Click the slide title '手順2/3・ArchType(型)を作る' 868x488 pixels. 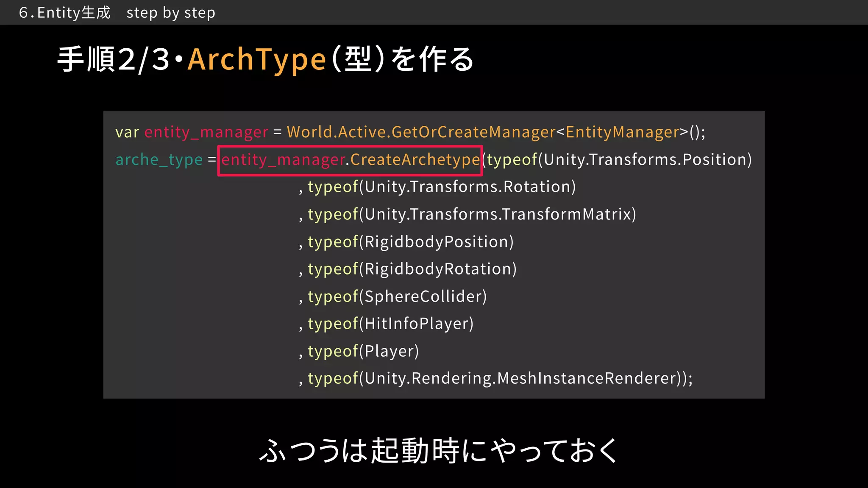[x=265, y=59]
